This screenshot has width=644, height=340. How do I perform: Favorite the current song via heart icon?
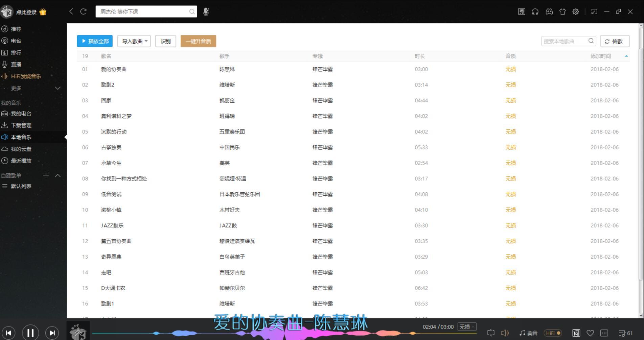pyautogui.click(x=591, y=333)
